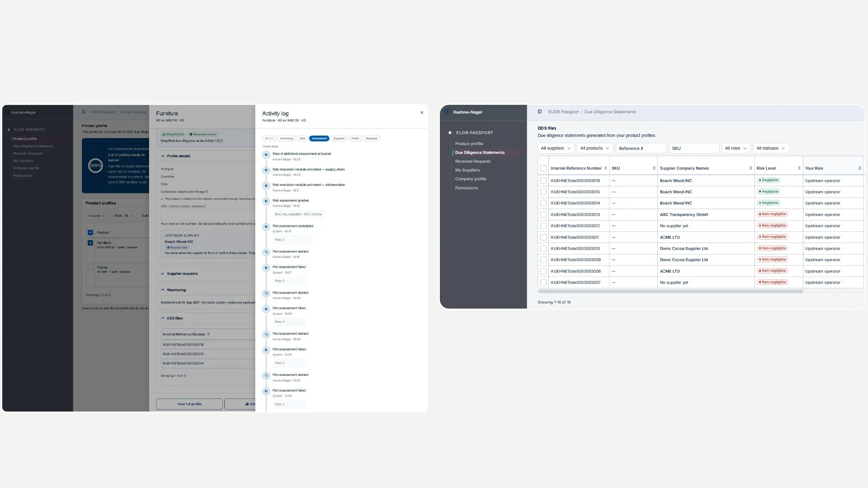Open Received Requests in the right sidebar
The width and height of the screenshot is (868, 488).
pyautogui.click(x=473, y=161)
